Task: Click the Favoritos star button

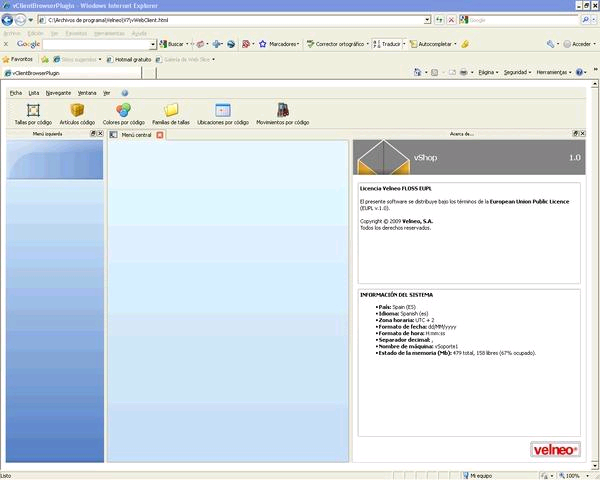Action: tap(18, 59)
